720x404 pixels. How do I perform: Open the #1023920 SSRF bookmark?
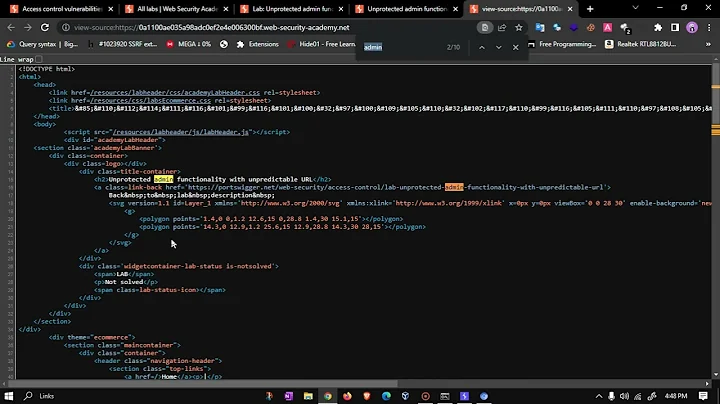tap(123, 45)
